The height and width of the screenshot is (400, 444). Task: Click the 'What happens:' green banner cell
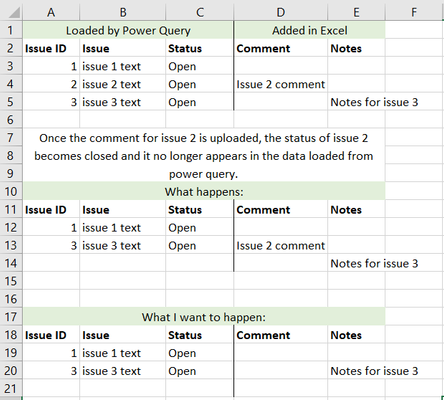[x=204, y=192]
